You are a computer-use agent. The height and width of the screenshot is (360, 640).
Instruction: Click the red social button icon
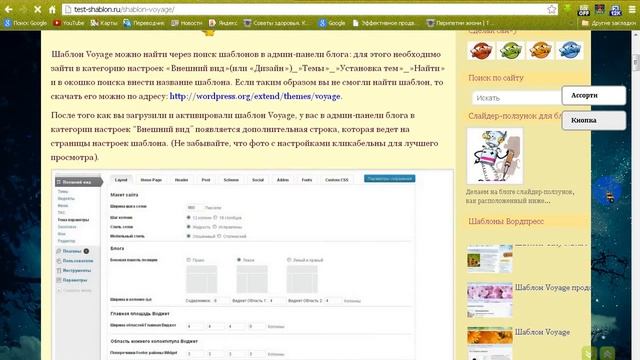(481, 51)
